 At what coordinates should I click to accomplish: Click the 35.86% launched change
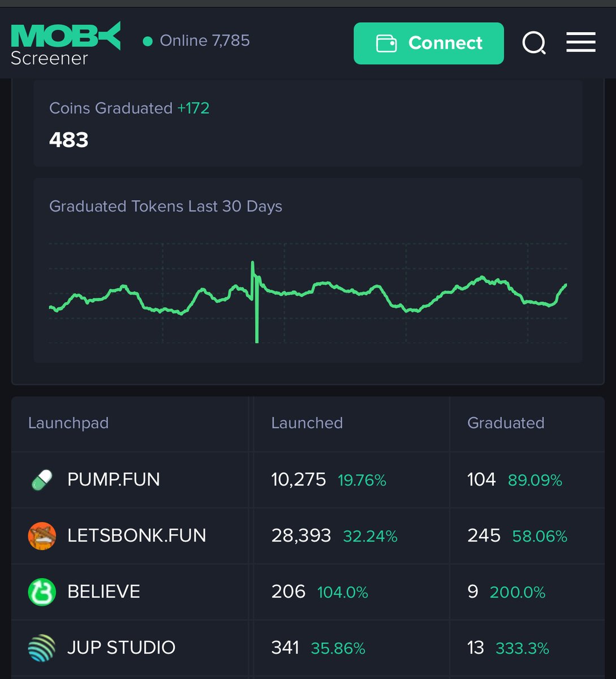(338, 649)
